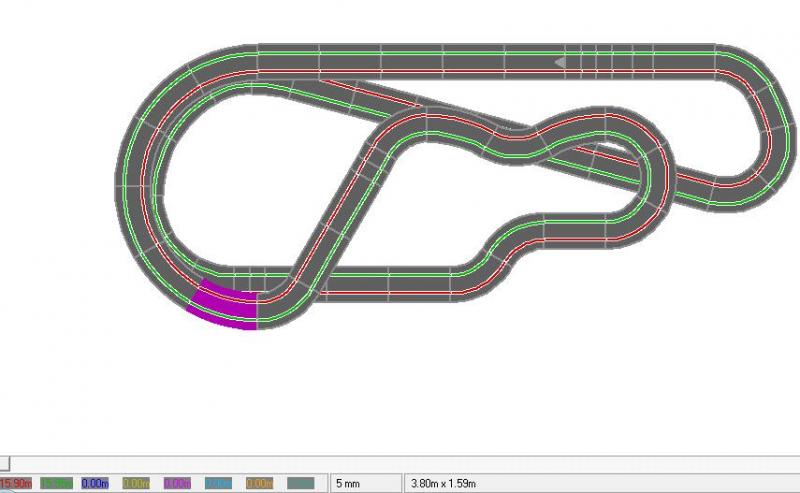Click the 5 mm status bar field
Image resolution: width=800 pixels, height=493 pixels.
[x=365, y=483]
